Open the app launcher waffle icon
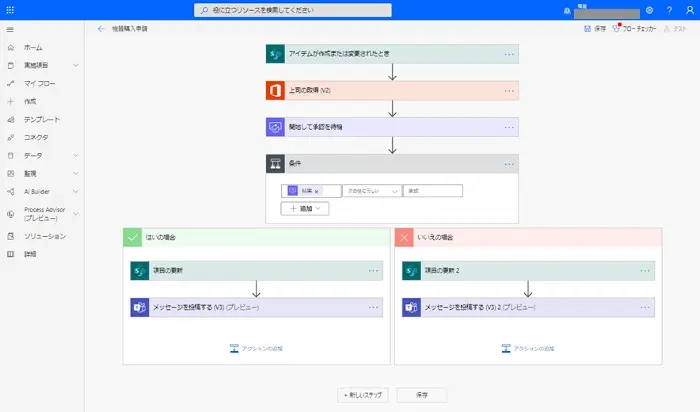Viewport: 700px width, 412px height. [x=10, y=10]
